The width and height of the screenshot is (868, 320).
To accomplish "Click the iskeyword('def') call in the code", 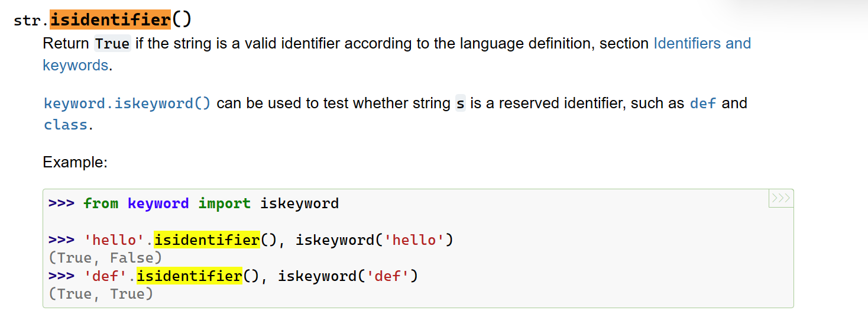I will [348, 276].
